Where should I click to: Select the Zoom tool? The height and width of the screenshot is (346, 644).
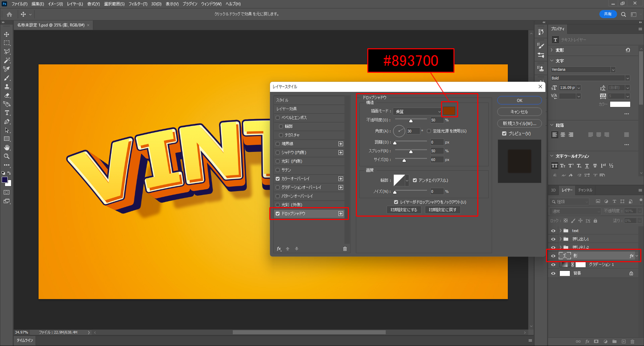point(7,156)
